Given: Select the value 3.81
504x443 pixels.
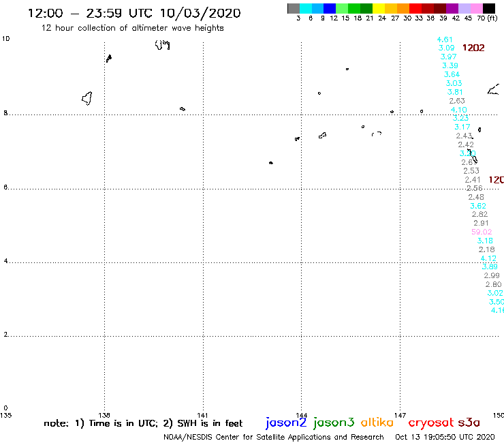Looking at the screenshot, I should click(455, 92).
